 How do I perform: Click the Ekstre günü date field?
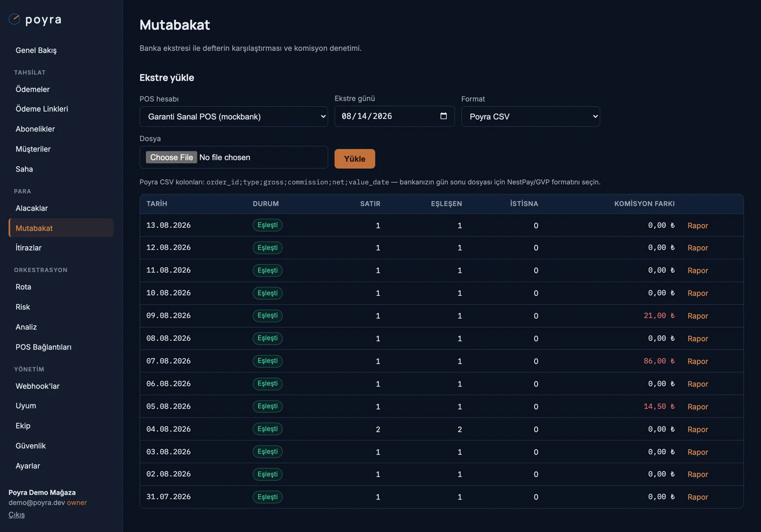tap(394, 116)
